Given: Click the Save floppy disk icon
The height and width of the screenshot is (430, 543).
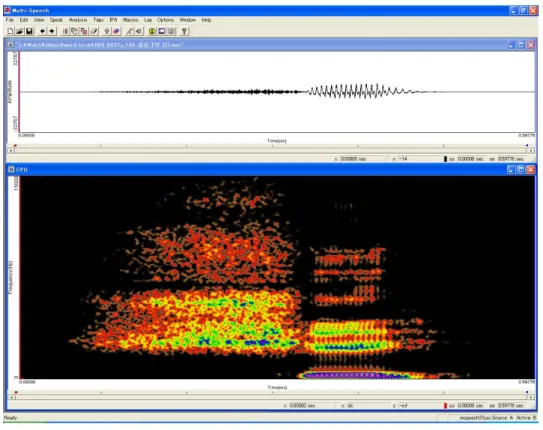Looking at the screenshot, I should tap(29, 31).
